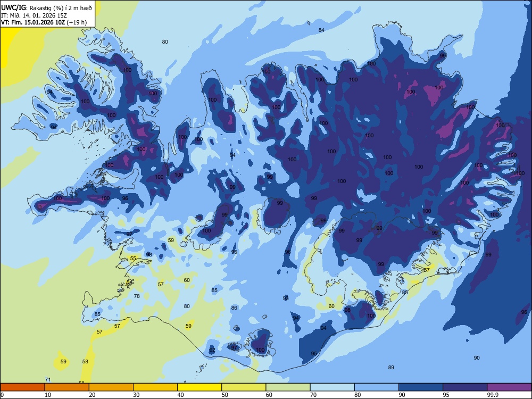Click the '40' legend scale label

pyautogui.click(x=181, y=395)
